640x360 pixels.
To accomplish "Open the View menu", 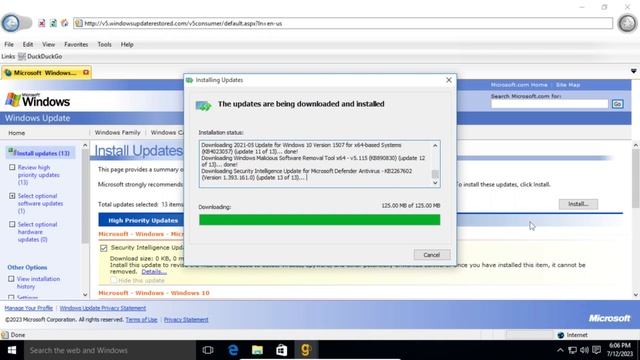I will pos(48,44).
